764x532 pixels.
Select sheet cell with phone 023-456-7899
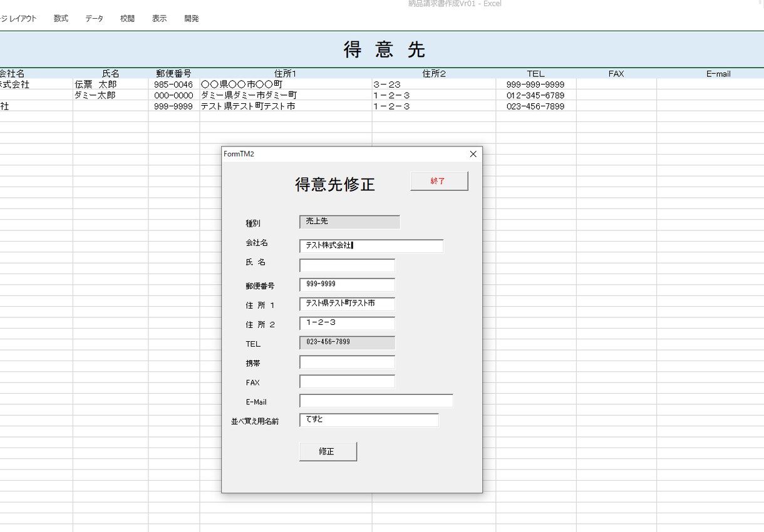coord(536,106)
